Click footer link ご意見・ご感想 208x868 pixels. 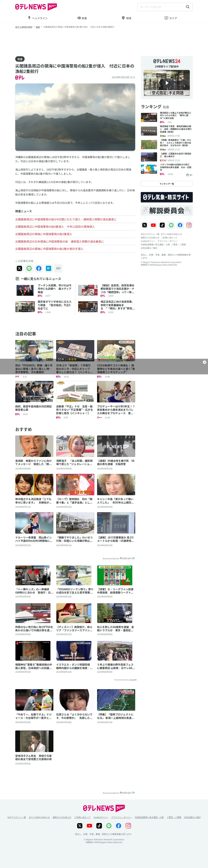pos(174,817)
